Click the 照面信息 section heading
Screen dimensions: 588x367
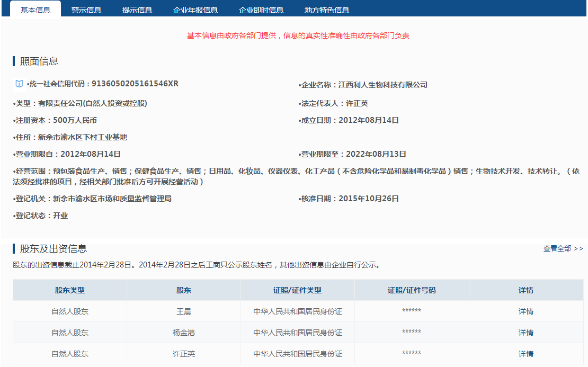click(39, 61)
